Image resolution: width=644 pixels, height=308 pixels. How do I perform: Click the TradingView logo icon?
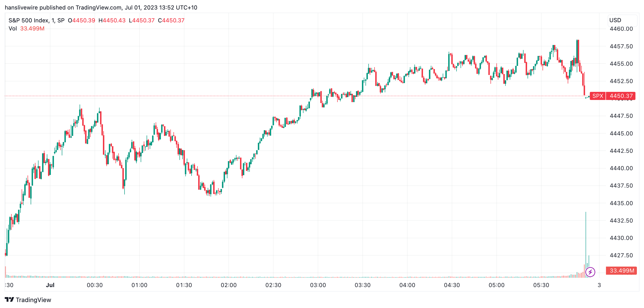(9, 299)
